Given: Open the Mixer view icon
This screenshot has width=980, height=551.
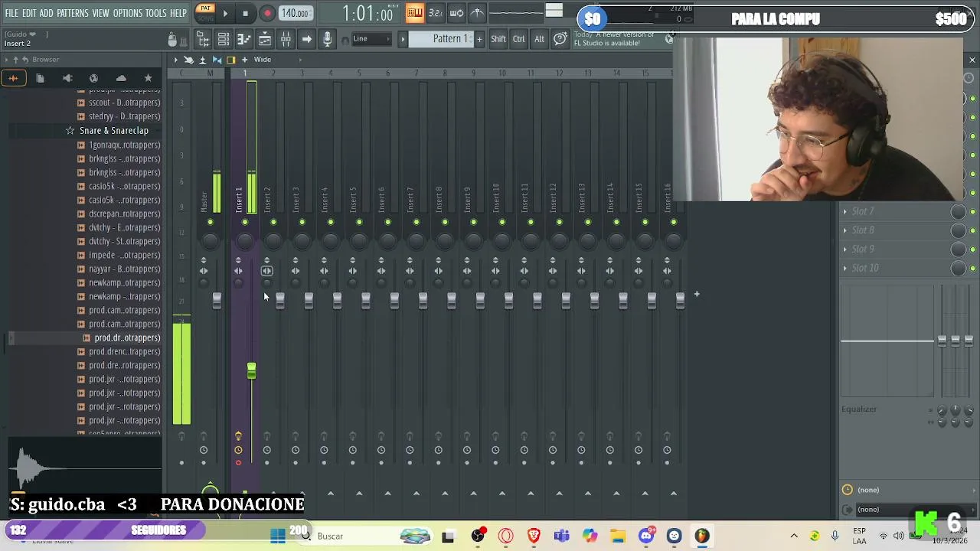Looking at the screenshot, I should pos(286,39).
